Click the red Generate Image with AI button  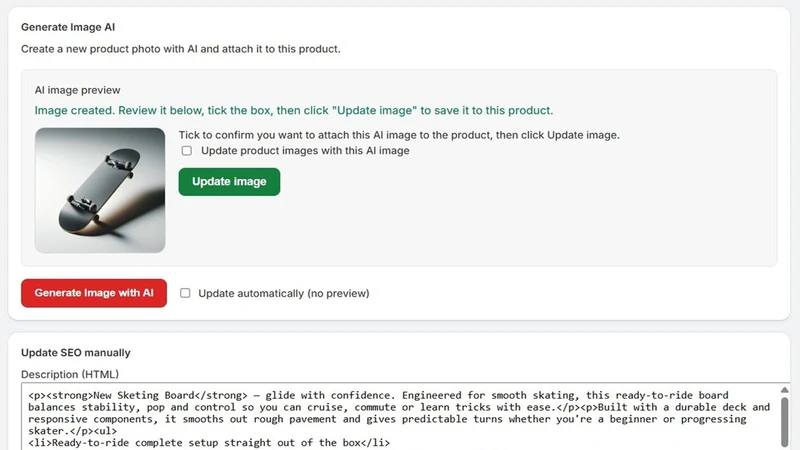click(x=94, y=293)
